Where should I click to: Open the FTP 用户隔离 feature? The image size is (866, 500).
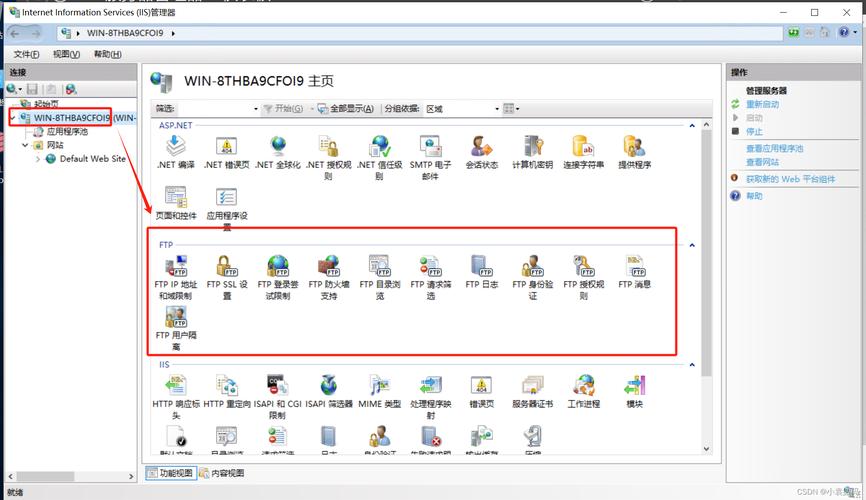coord(176,318)
